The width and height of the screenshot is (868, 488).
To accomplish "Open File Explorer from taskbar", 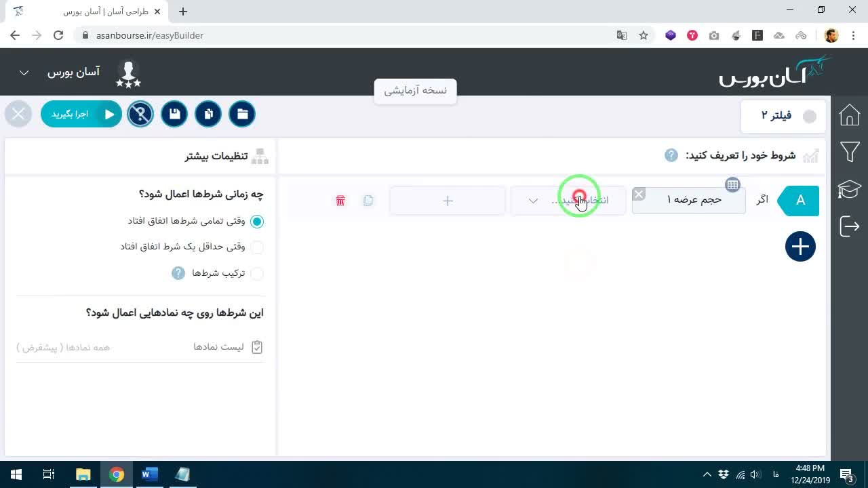I will click(x=83, y=474).
